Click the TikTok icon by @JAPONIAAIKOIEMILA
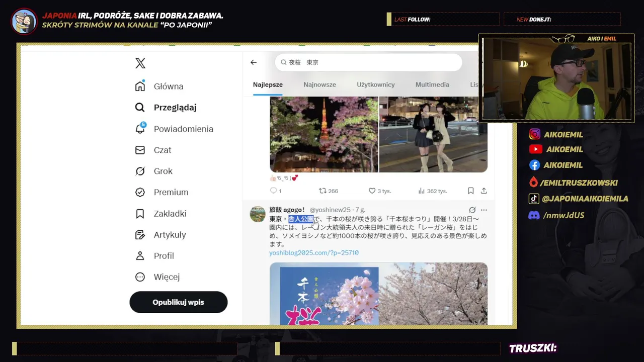Viewport: 644px width, 362px height. (534, 199)
